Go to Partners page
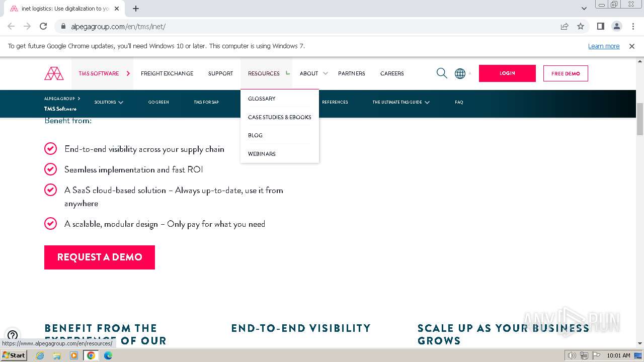Image resolution: width=644 pixels, height=362 pixels. coord(352,73)
